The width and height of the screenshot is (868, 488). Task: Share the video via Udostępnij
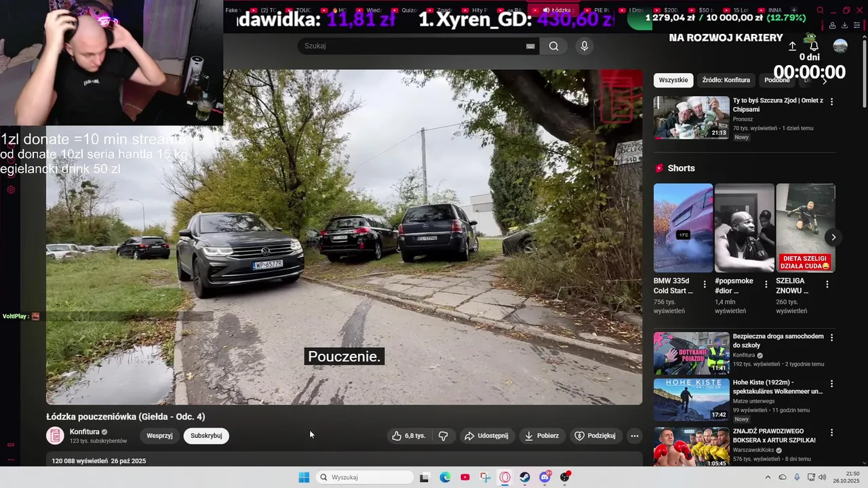click(x=486, y=436)
